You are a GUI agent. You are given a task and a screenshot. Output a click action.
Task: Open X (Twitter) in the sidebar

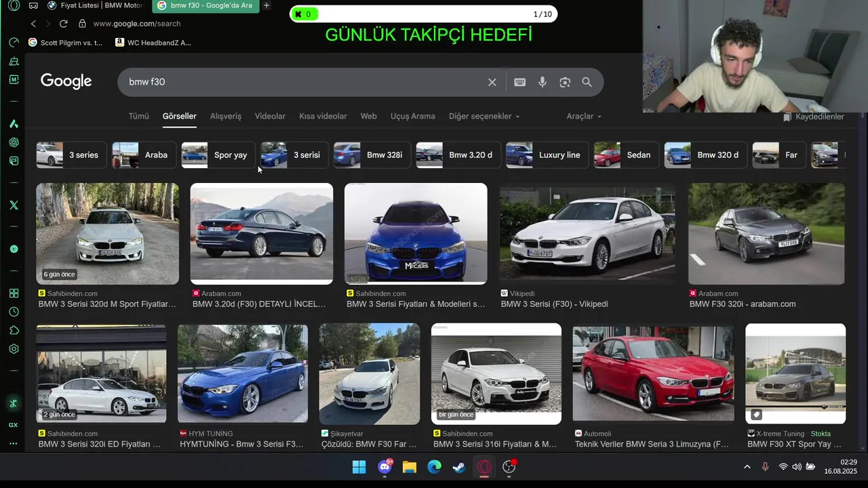click(14, 205)
